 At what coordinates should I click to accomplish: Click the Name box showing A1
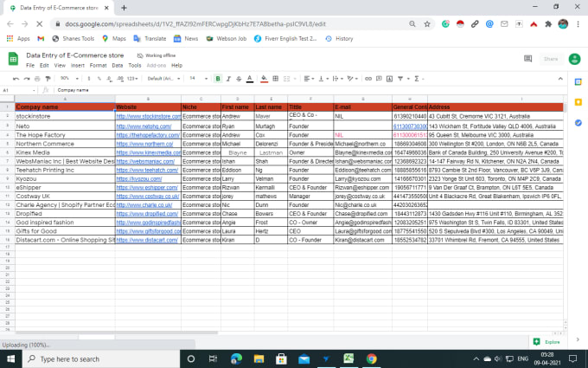coord(19,90)
